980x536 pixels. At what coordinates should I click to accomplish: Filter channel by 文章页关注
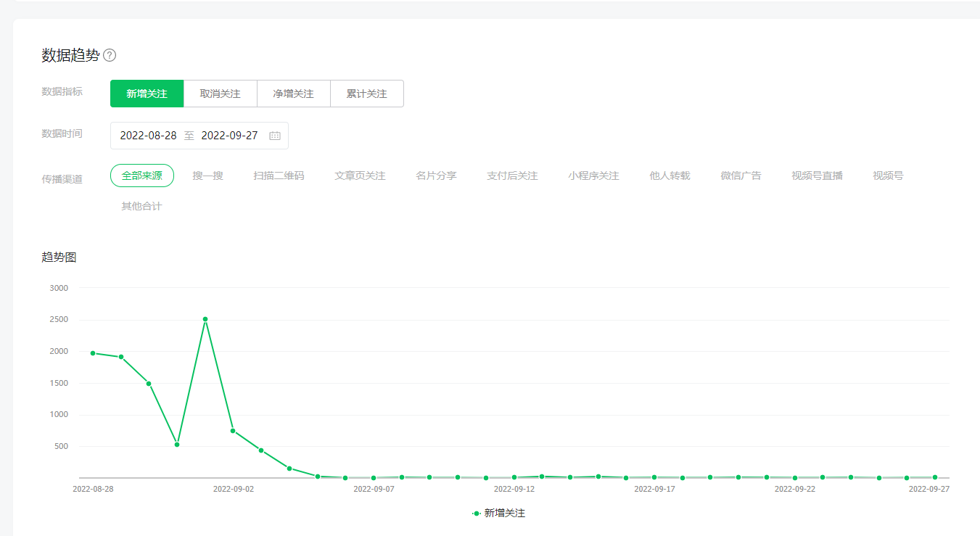[x=360, y=176]
